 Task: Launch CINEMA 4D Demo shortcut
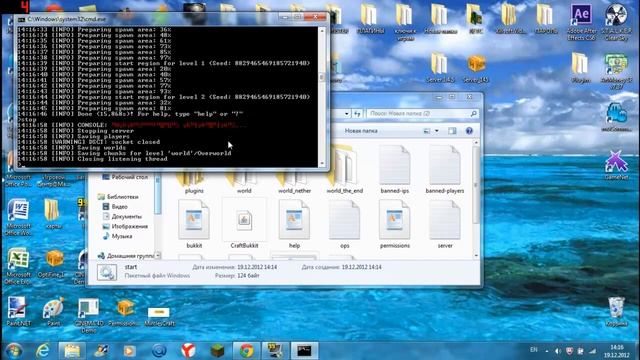point(89,315)
